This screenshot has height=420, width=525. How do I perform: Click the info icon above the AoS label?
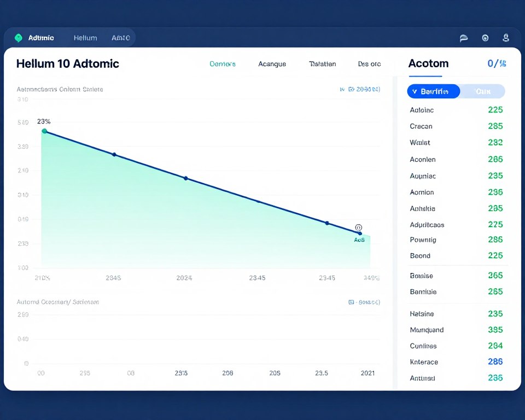tap(358, 226)
